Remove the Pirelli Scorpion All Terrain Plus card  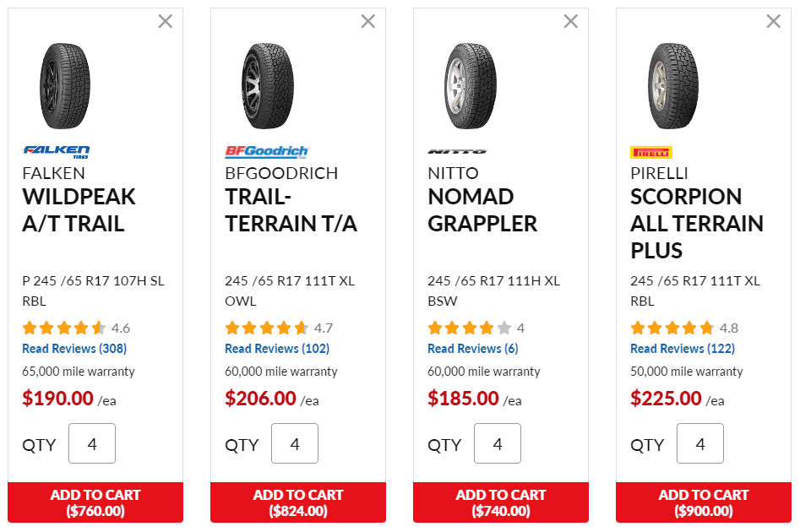click(774, 21)
